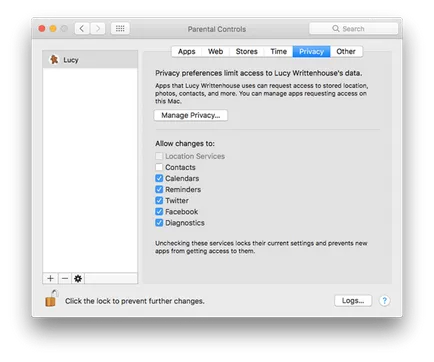Screen dimensions: 434x362
Task: Uncheck the Diagnostics checkbox
Action: pos(159,223)
